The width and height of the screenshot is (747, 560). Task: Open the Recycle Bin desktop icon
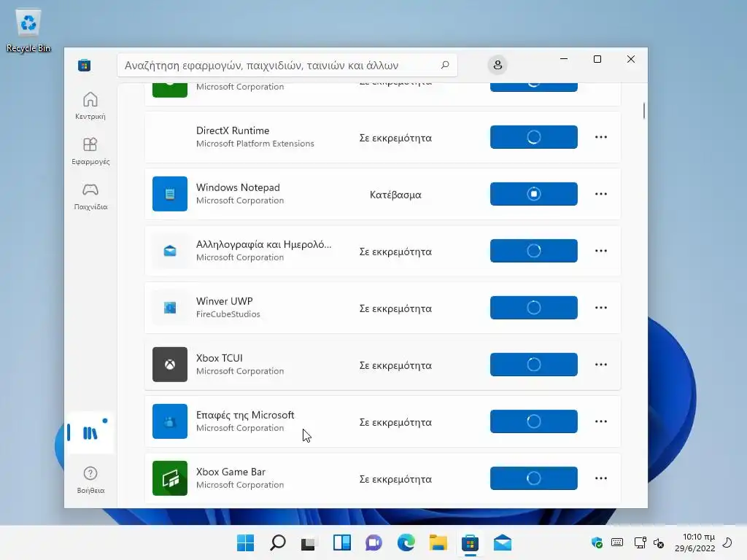coord(28,31)
